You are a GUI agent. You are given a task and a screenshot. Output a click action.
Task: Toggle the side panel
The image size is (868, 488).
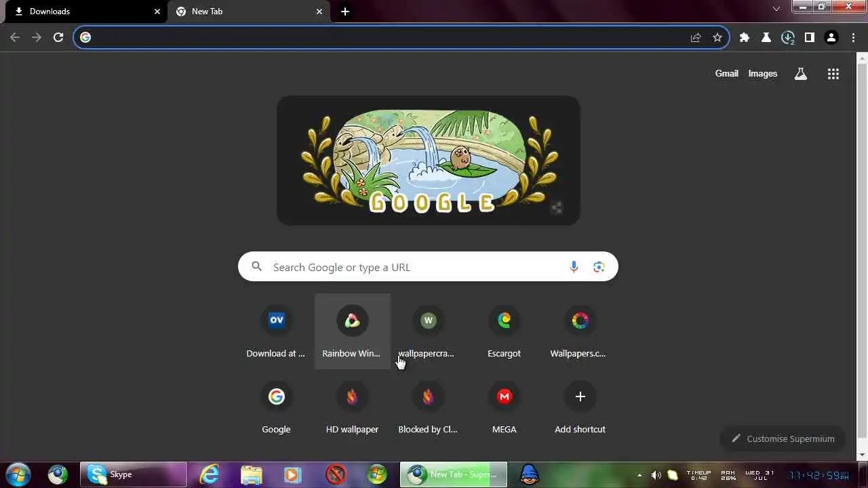[x=810, y=37]
